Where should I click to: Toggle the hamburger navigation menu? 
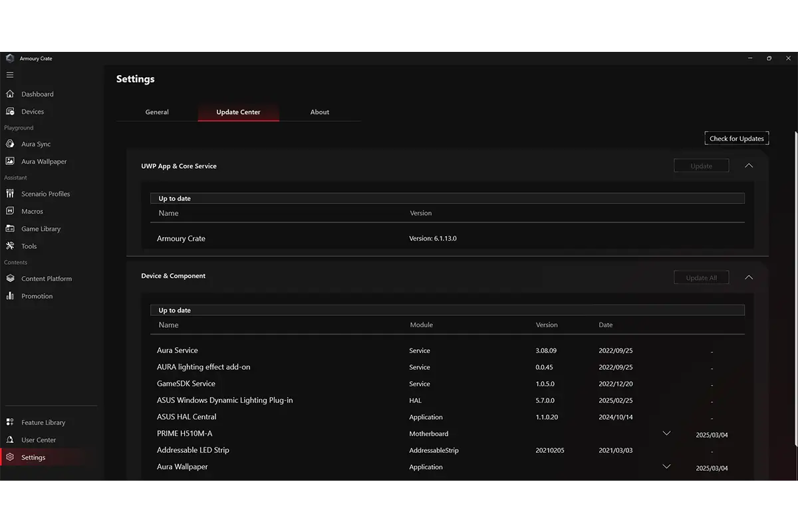(x=10, y=75)
